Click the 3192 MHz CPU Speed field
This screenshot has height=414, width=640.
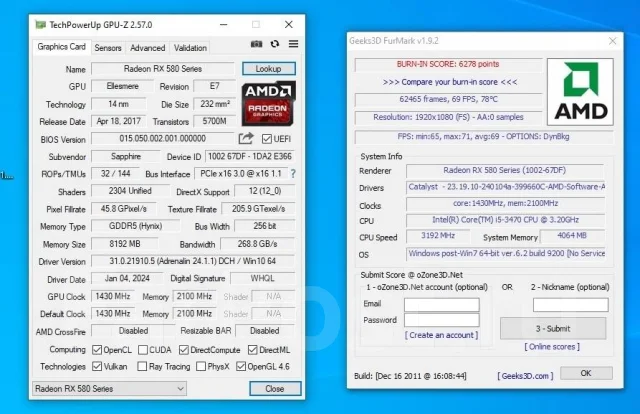coord(438,236)
